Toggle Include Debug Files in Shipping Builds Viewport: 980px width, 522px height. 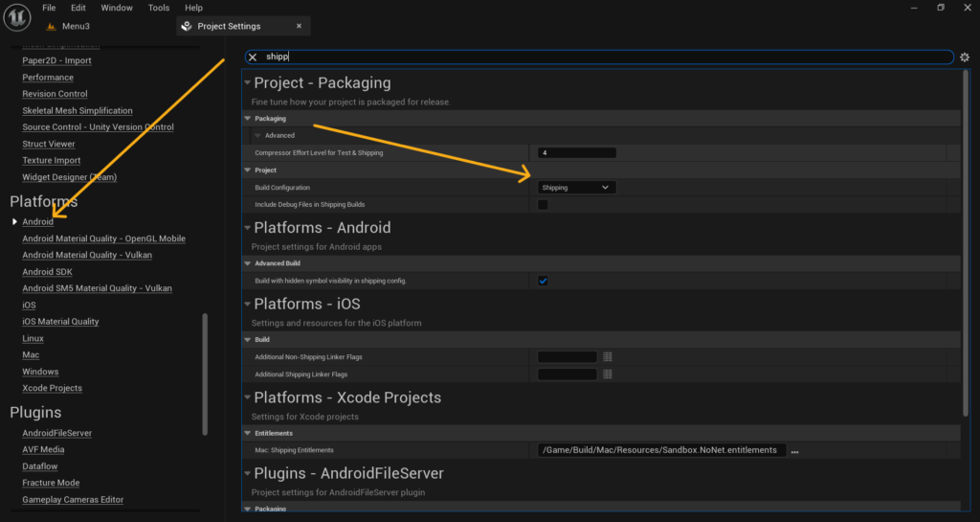(x=543, y=204)
